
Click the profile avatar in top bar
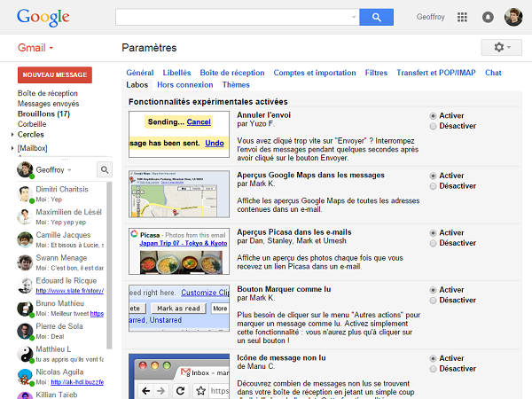[x=513, y=17]
